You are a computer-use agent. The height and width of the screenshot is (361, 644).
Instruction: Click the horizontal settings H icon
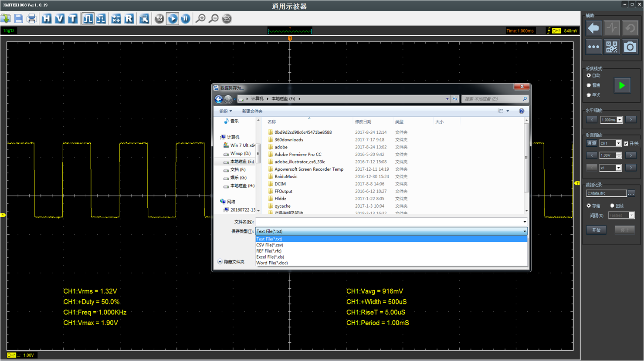pyautogui.click(x=47, y=19)
